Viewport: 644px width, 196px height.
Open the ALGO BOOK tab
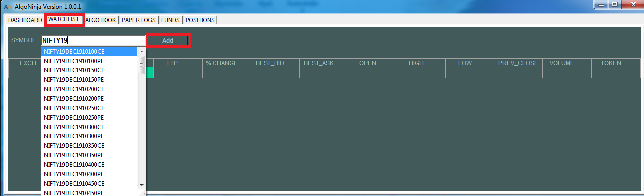pyautogui.click(x=101, y=20)
